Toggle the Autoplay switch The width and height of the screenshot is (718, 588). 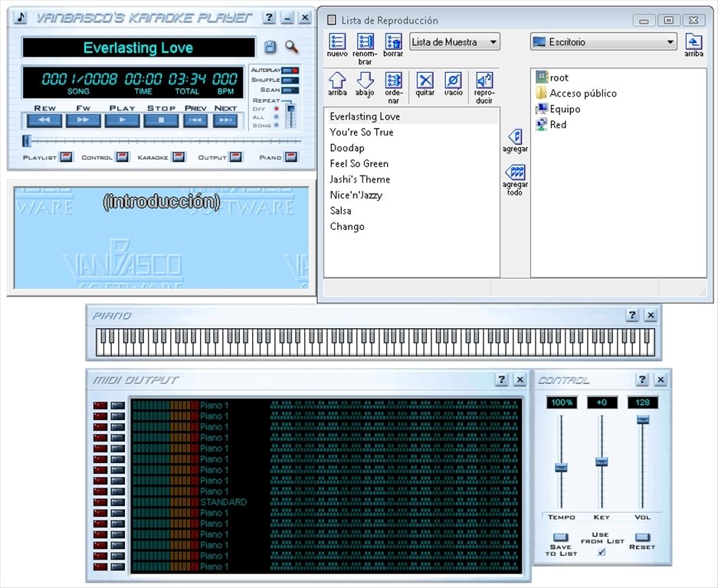click(x=290, y=70)
